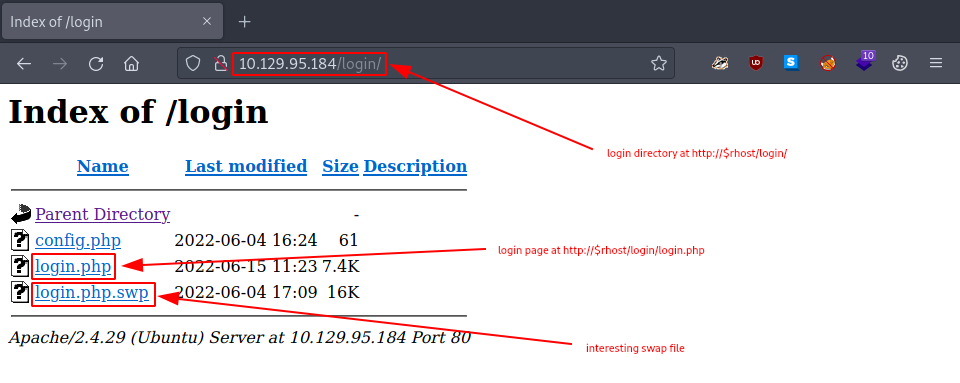The height and width of the screenshot is (383, 960).
Task: Download the login.php.swp swap file
Action: point(92,293)
